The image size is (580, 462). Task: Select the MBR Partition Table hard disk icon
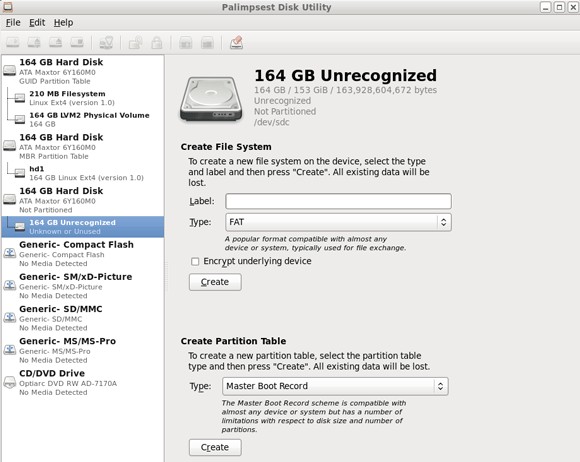10,145
